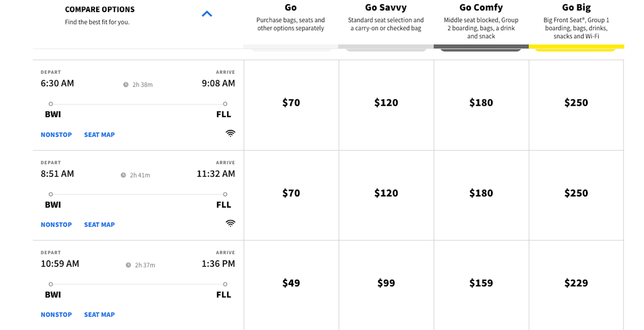The height and width of the screenshot is (330, 644).
Task: Pick $120 Go Savvy fare on 8:51 AM flight
Action: (x=386, y=193)
